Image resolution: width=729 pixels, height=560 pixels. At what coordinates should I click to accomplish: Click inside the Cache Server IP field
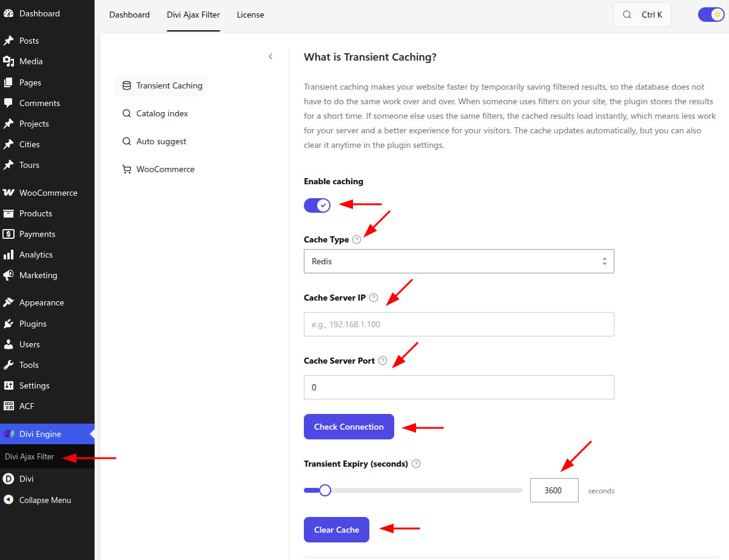click(459, 324)
